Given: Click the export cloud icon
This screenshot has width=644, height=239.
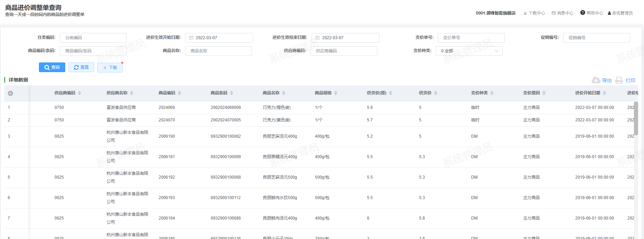Looking at the screenshot, I should click(596, 80).
